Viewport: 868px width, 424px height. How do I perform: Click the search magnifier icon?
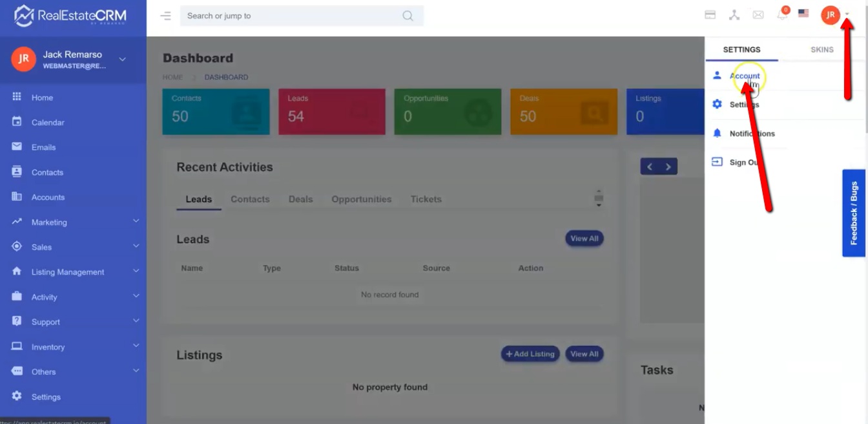tap(408, 16)
